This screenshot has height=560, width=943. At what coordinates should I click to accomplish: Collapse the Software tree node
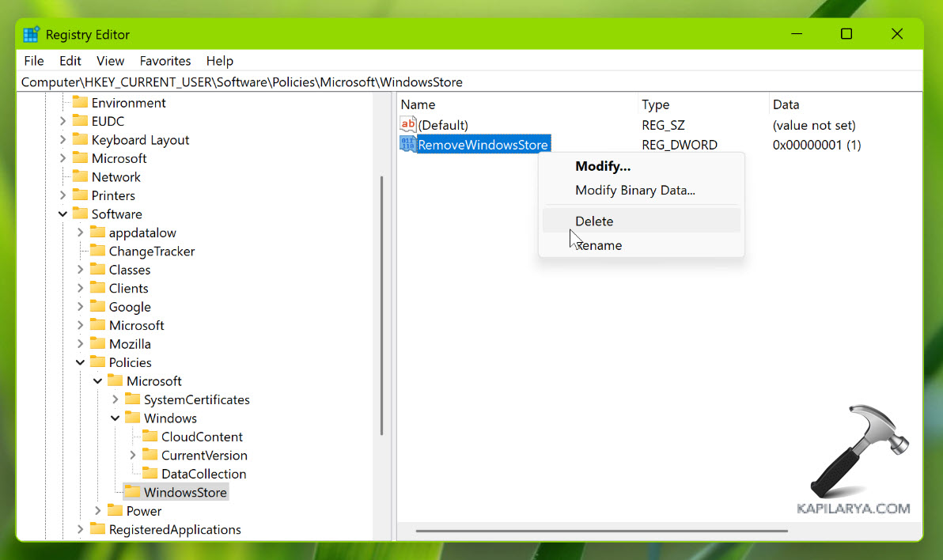62,214
